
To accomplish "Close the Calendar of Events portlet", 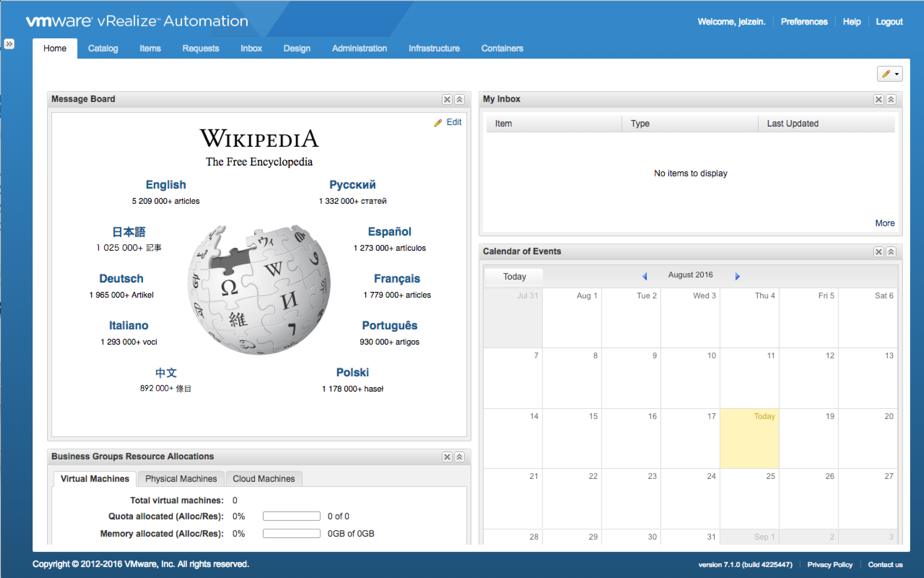I will [878, 252].
